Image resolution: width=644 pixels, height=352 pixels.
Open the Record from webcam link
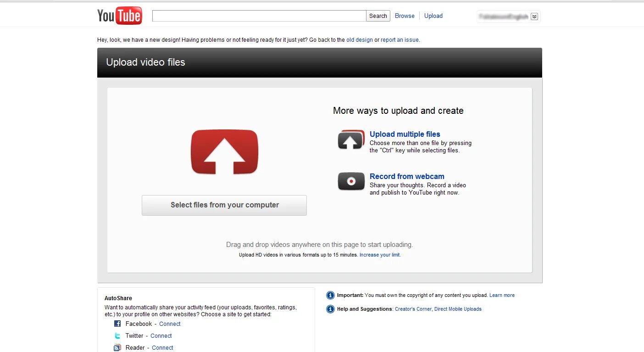(x=407, y=176)
